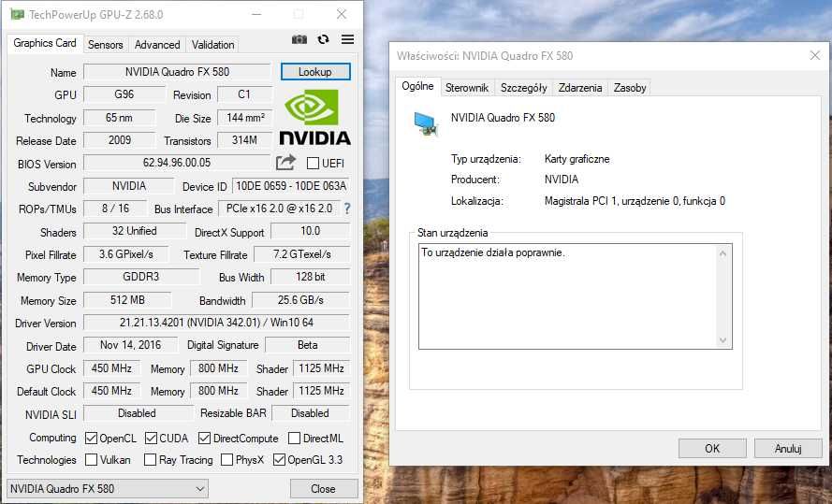Image resolution: width=832 pixels, height=504 pixels.
Task: Toggle the CUDA checkbox
Action: [x=151, y=439]
